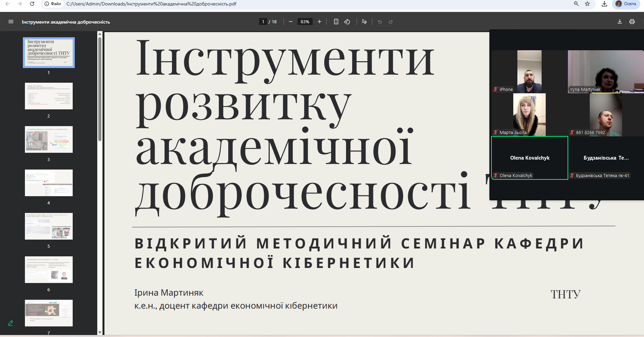The width and height of the screenshot is (644, 337).
Task: Click the thumbnail panel scroll down arrow
Action: [x=100, y=332]
